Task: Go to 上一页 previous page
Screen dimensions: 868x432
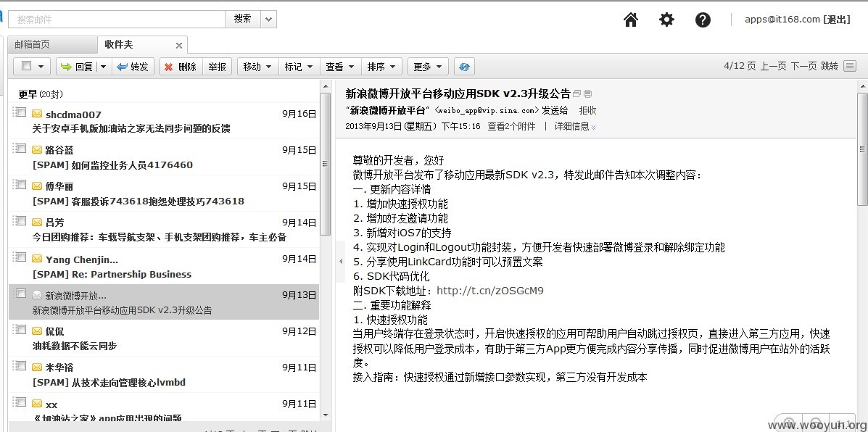Action: (x=773, y=67)
